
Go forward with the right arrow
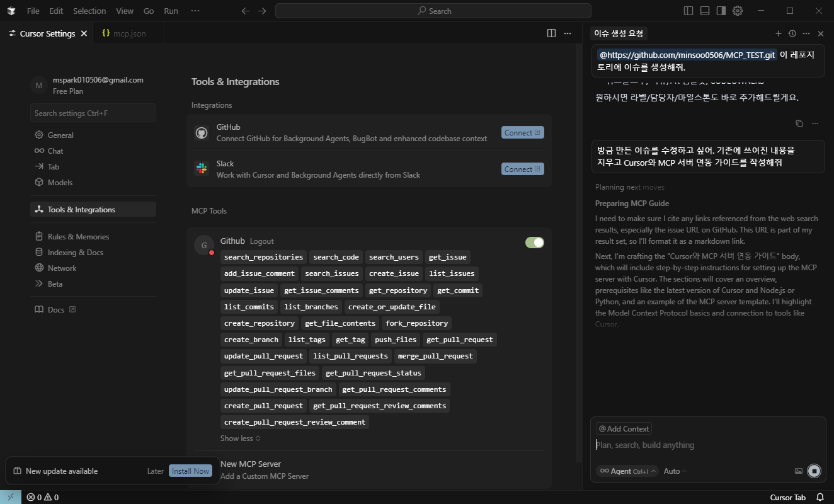coord(262,11)
